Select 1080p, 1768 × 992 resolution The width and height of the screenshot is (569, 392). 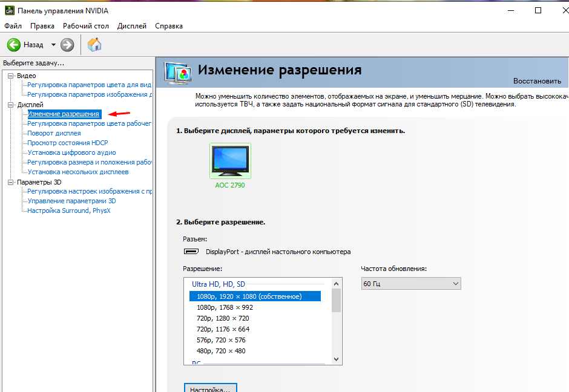[x=225, y=307]
